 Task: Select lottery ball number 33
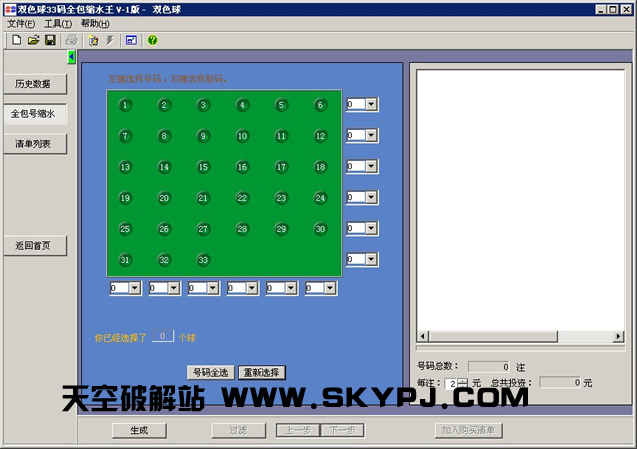(203, 260)
